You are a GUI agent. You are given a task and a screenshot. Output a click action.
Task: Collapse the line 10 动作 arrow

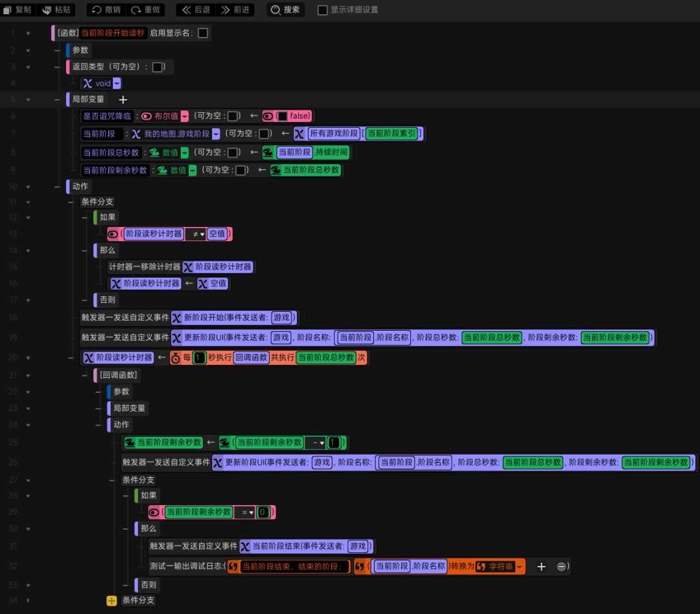tap(28, 187)
